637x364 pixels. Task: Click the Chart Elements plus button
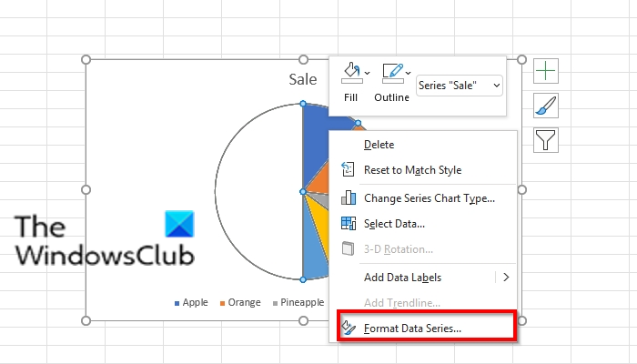tap(546, 71)
